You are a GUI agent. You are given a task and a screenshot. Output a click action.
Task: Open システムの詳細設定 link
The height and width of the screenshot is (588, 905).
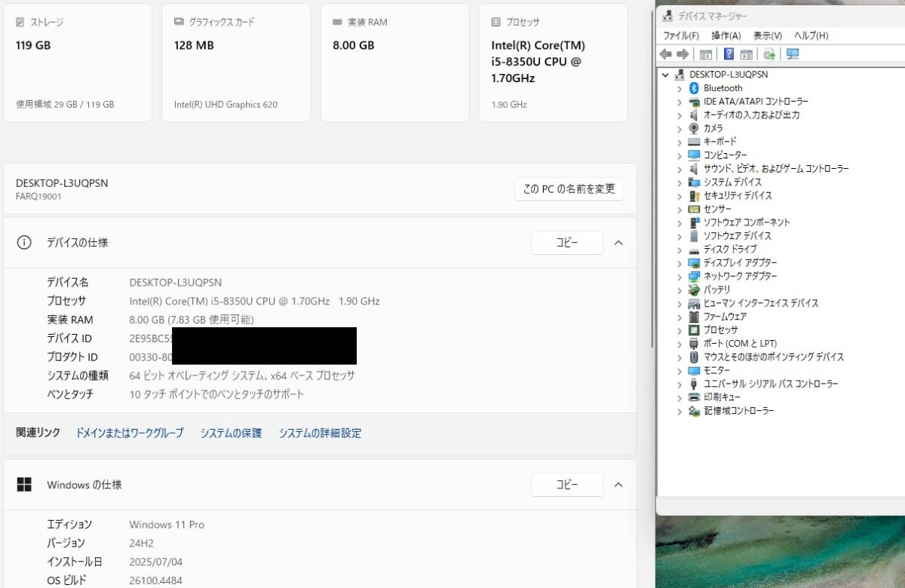click(320, 433)
